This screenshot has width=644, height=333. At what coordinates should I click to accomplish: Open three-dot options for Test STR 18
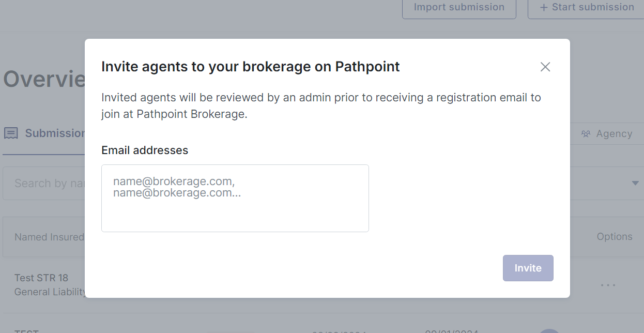608,285
